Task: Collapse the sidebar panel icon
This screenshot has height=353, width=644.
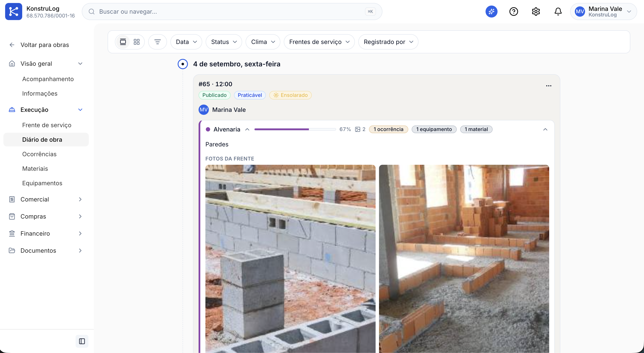Action: pos(82,341)
